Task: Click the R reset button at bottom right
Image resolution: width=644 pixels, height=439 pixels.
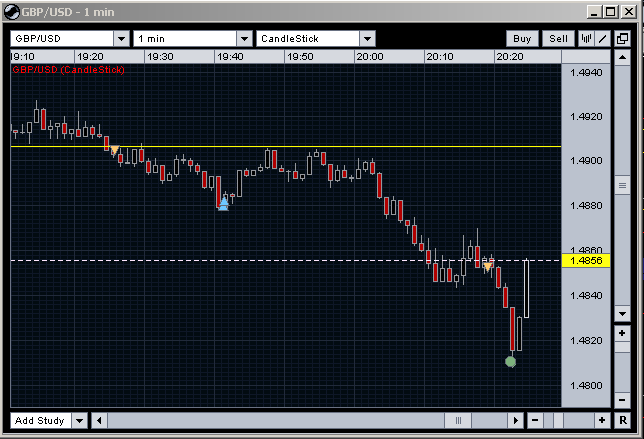Action: click(x=622, y=421)
